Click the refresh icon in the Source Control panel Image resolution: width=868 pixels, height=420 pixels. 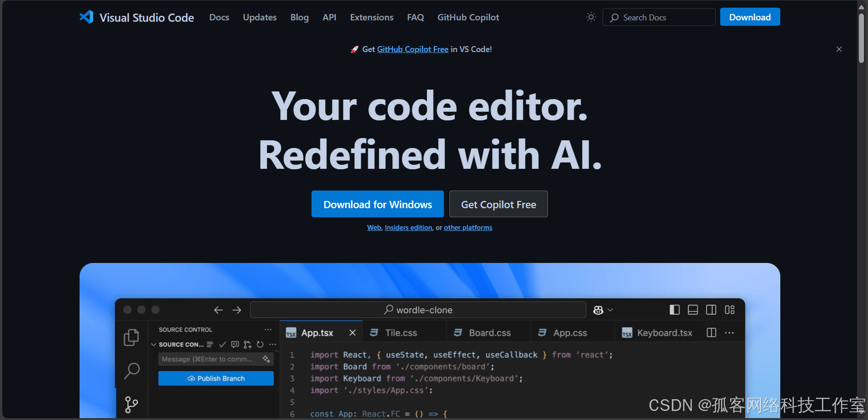coord(260,344)
